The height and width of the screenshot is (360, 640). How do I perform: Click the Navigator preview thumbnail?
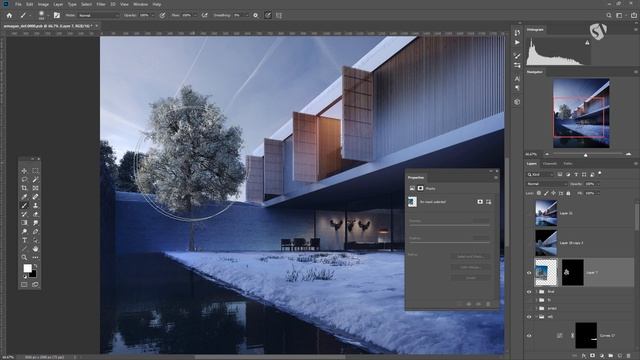[x=581, y=113]
